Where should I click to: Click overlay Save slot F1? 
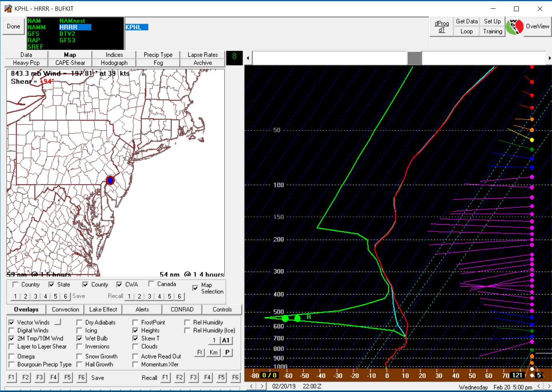pyautogui.click(x=11, y=377)
